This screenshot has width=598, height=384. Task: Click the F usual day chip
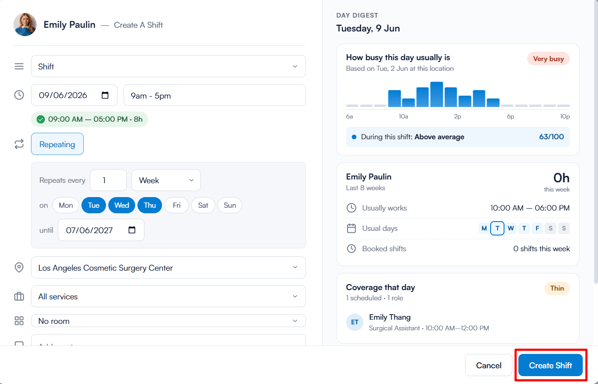537,228
